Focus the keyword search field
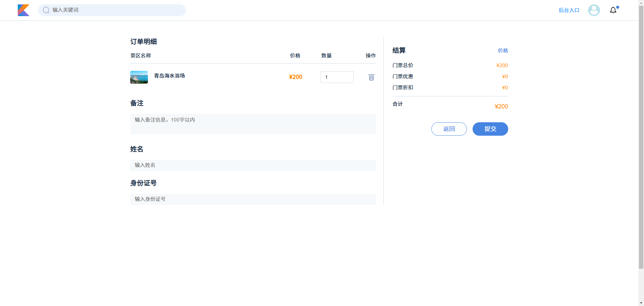Viewport: 644px width, 306px height. 117,10
